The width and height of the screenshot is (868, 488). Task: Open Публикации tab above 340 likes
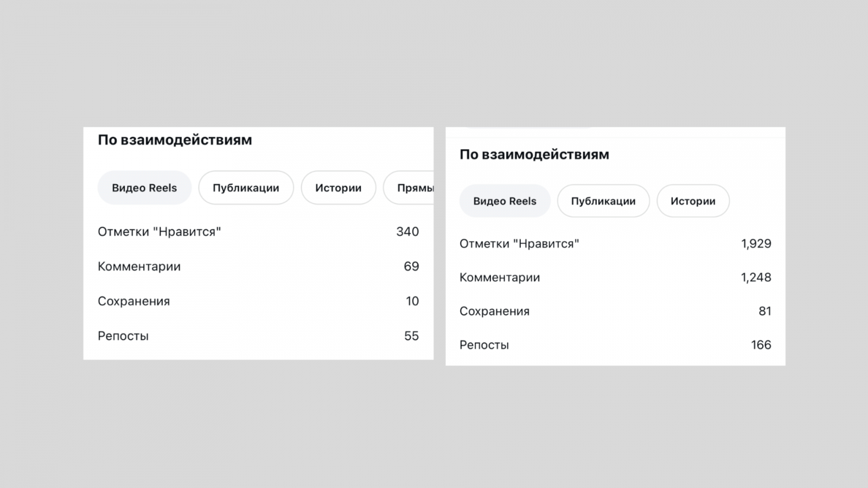coord(246,188)
